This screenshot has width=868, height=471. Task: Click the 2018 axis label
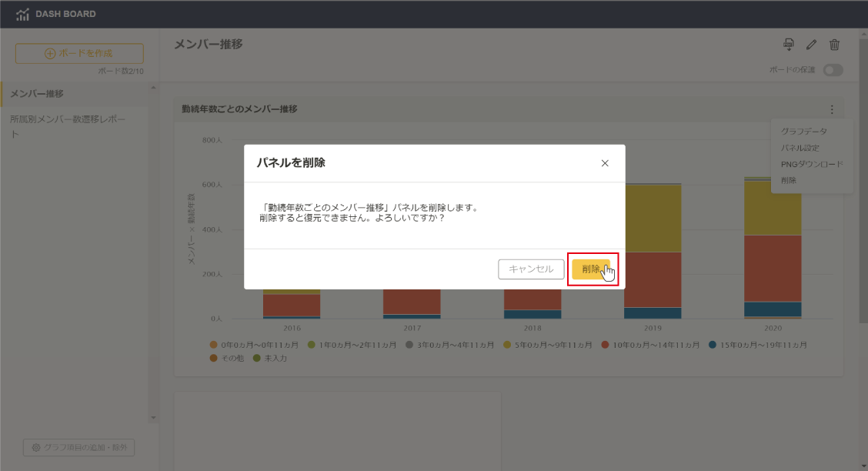click(x=532, y=328)
